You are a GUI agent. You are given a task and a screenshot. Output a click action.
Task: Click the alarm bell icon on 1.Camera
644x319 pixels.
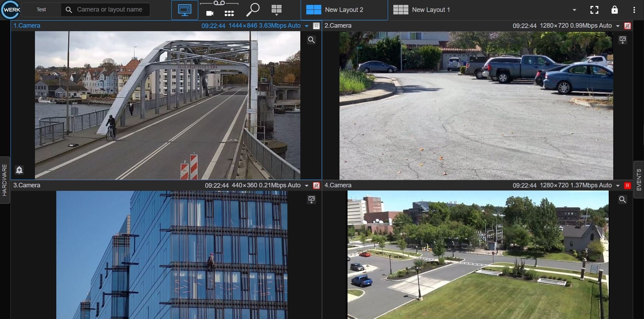(19, 170)
